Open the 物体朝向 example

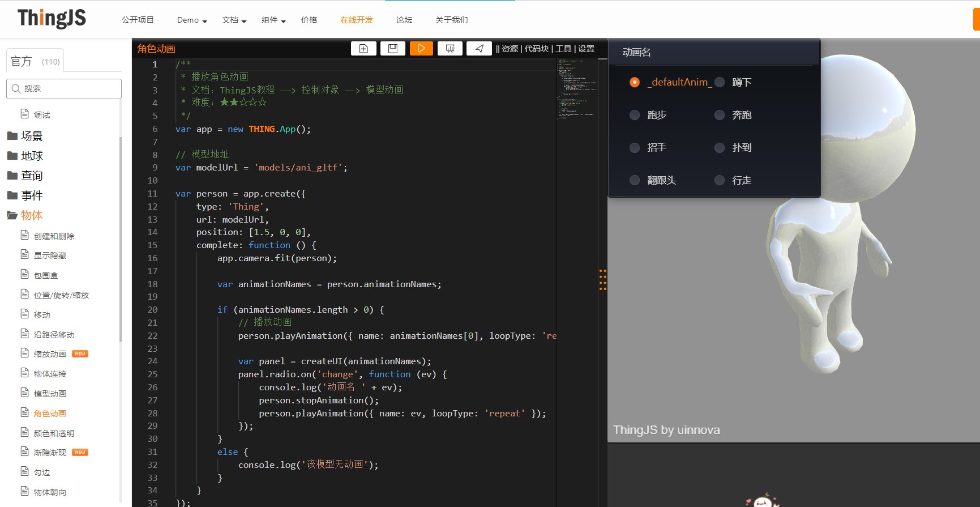tap(50, 492)
